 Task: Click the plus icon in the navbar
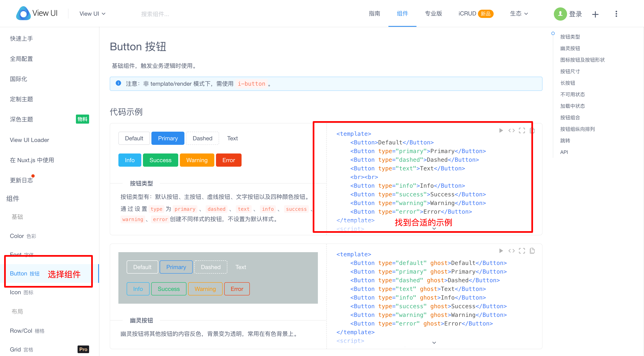(596, 14)
